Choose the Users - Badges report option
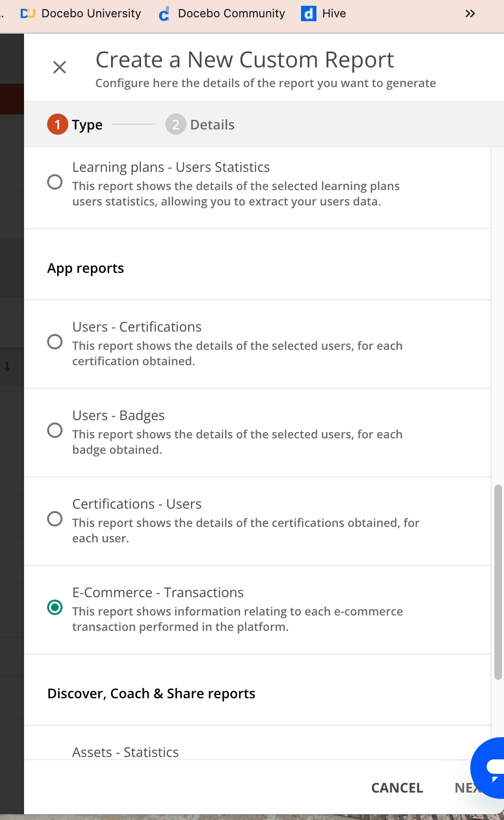Screen dimensions: 504x820 pyautogui.click(x=55, y=430)
